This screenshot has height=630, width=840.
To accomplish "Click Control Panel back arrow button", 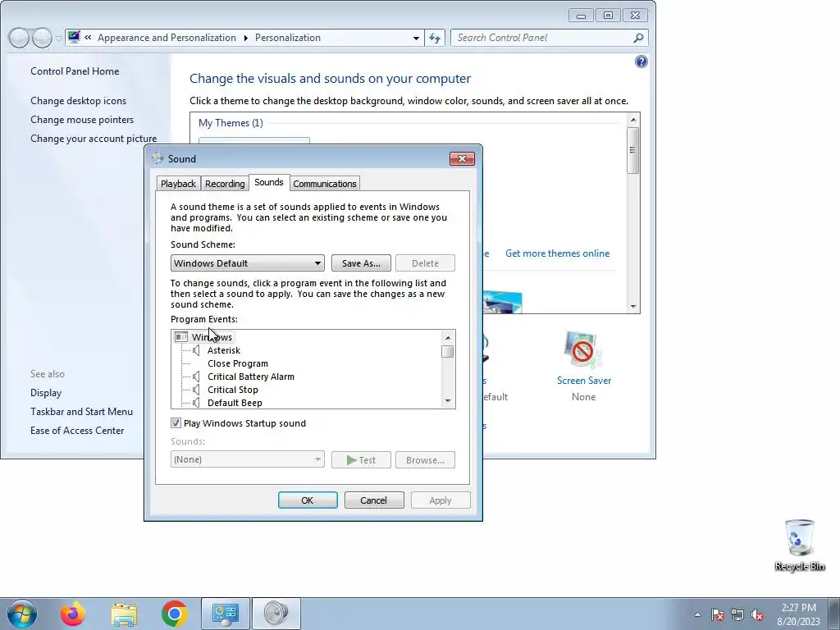I will point(19,38).
